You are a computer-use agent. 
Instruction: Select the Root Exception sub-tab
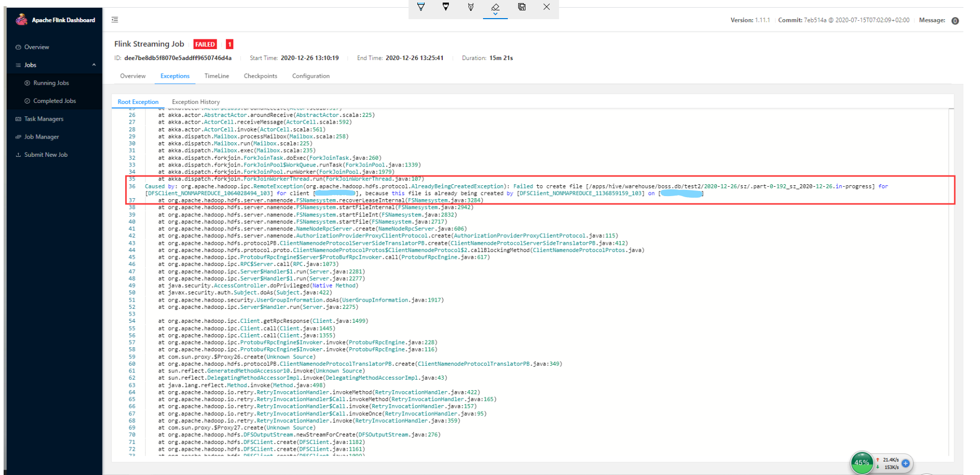pyautogui.click(x=138, y=102)
